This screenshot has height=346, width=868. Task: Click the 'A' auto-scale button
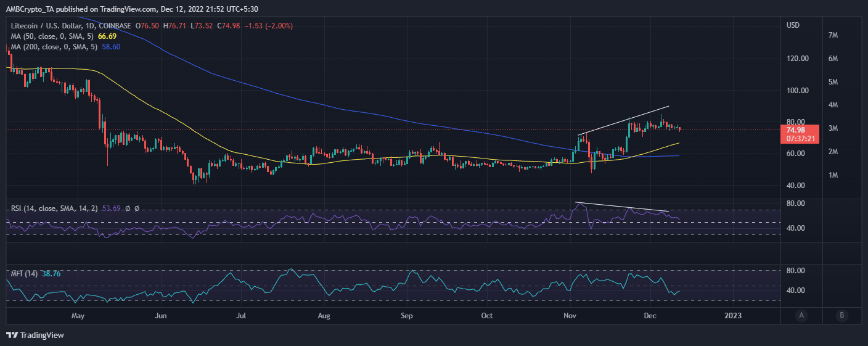pos(801,315)
